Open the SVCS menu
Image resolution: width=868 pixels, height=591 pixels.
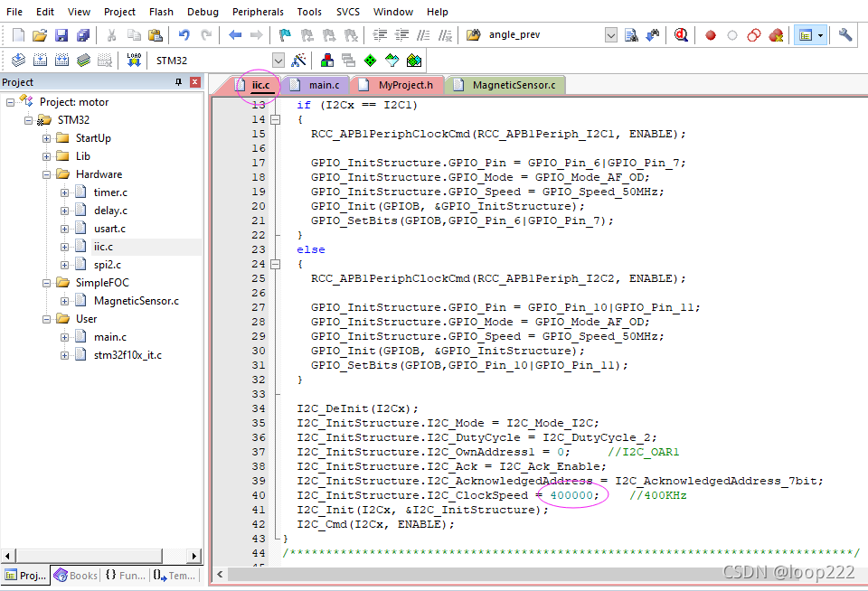point(347,12)
